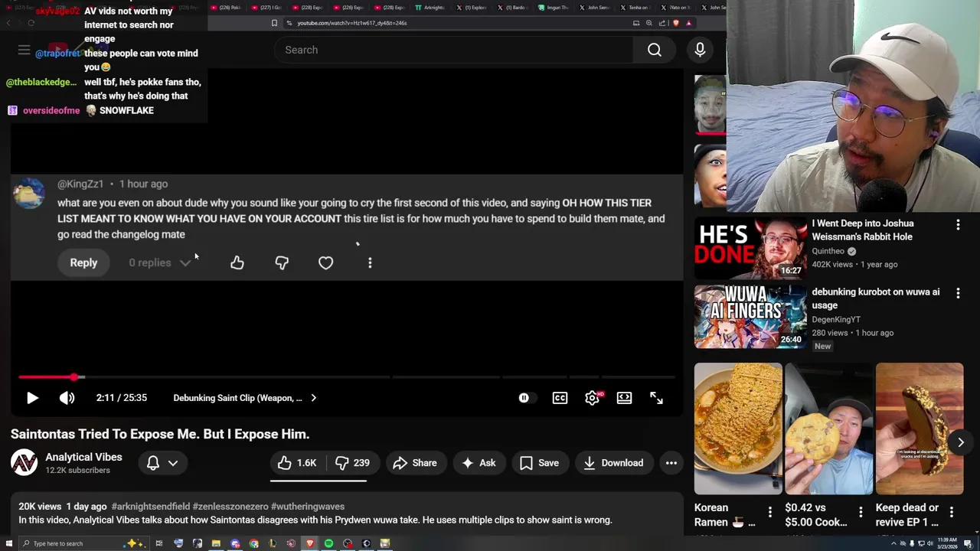The width and height of the screenshot is (980, 551).
Task: Bookmark this page icon in address bar
Action: pyautogui.click(x=274, y=23)
